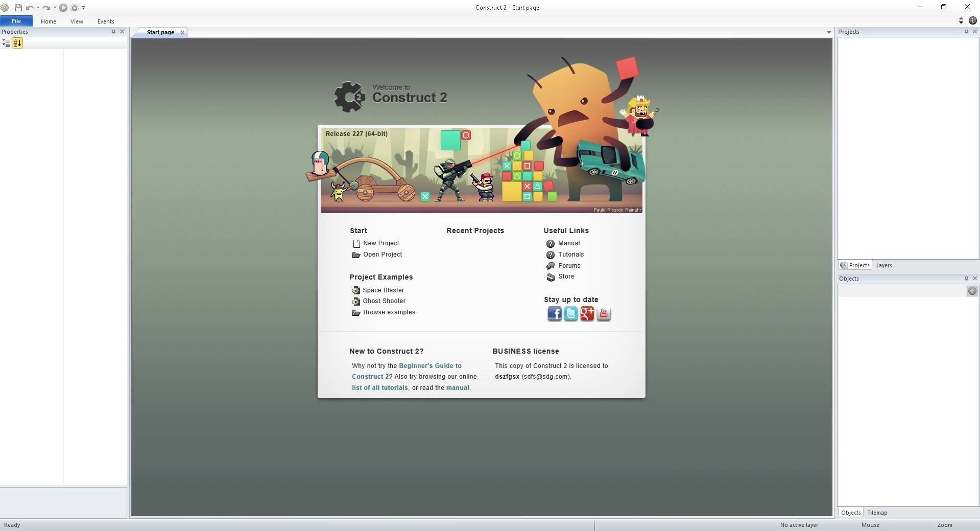The height and width of the screenshot is (531, 980).
Task: Click the manual link in bottom paragraph
Action: point(458,388)
